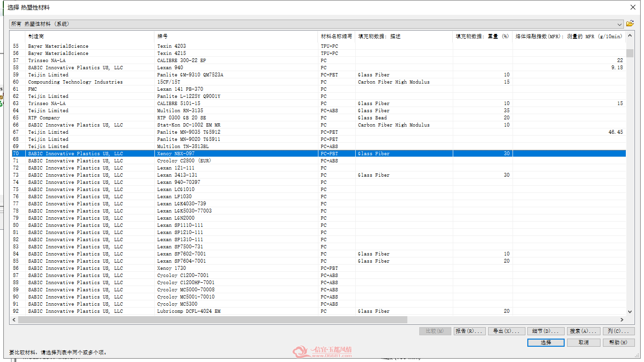644x362 pixels.
Task: Sort by the 牌号 column header
Action: click(236, 36)
